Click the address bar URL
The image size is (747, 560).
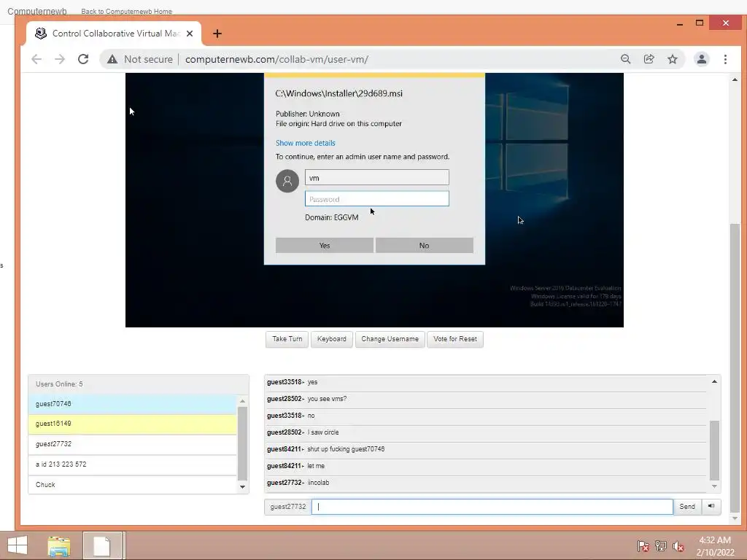(276, 59)
